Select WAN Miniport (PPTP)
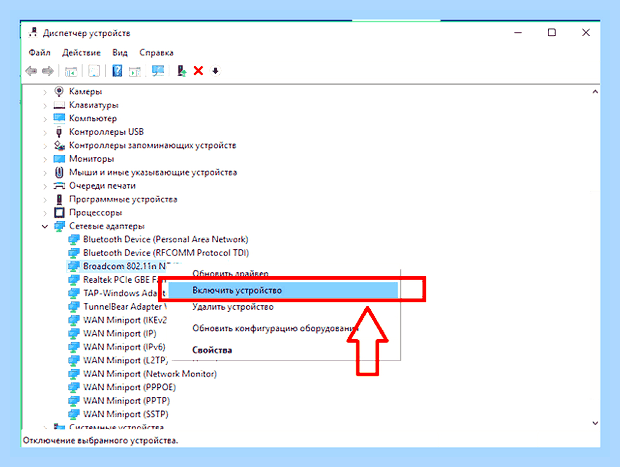The width and height of the screenshot is (620, 467). click(x=126, y=401)
